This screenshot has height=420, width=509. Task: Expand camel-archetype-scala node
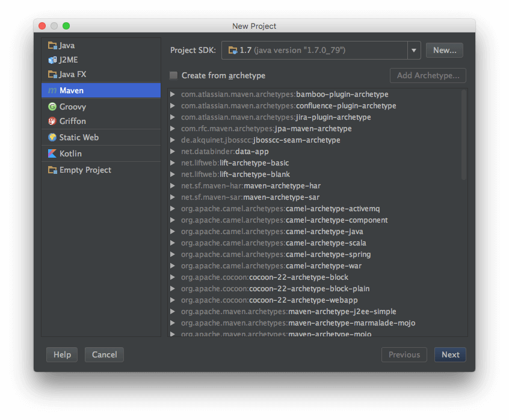tap(173, 242)
